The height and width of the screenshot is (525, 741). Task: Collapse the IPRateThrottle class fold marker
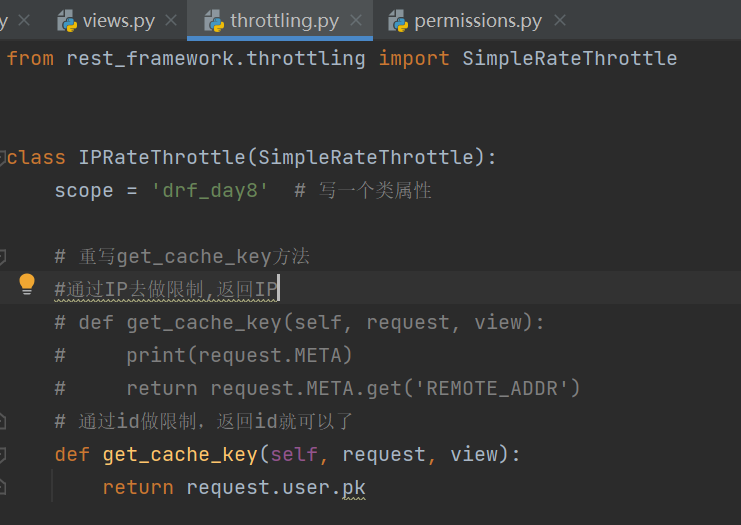coord(3,157)
